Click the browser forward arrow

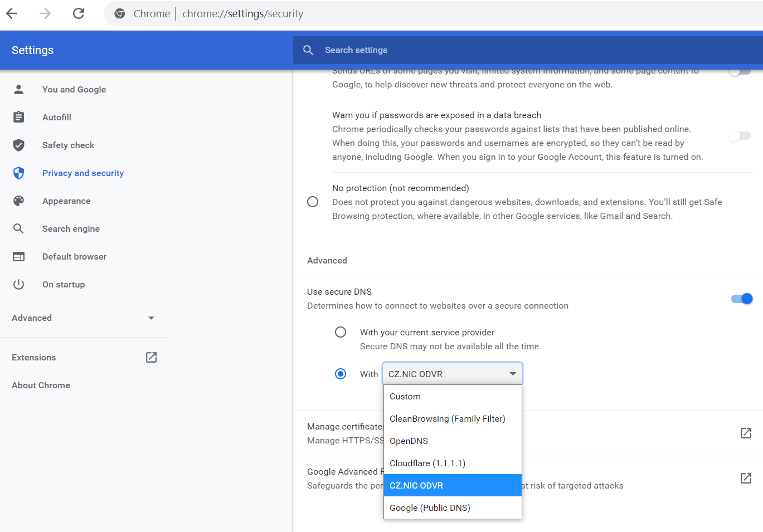(x=45, y=13)
